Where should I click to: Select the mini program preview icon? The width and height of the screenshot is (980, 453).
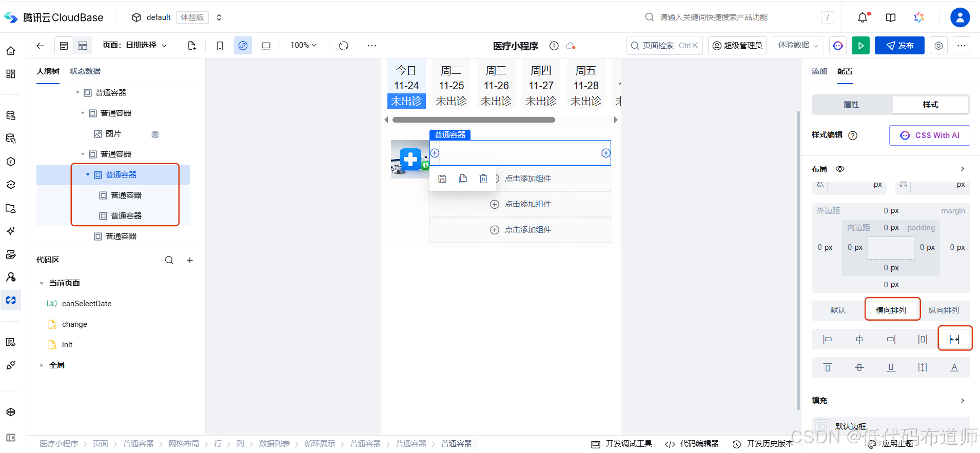pyautogui.click(x=243, y=46)
